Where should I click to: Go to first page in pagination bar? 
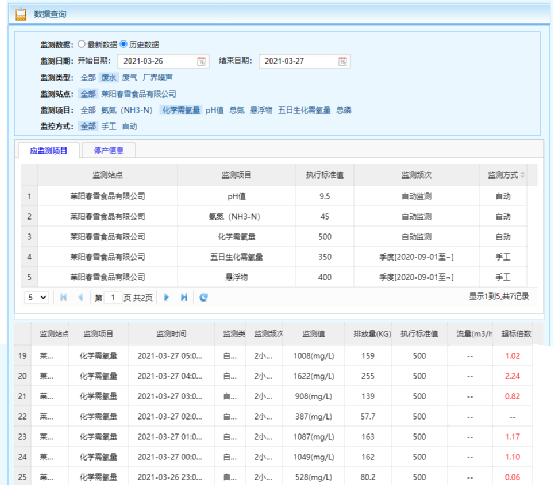(x=63, y=297)
